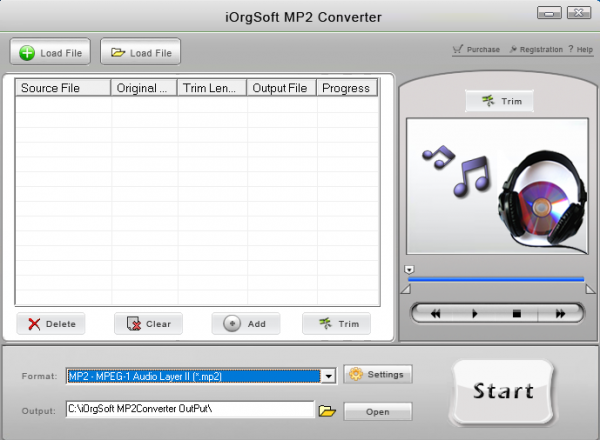Click the playhead position indicator above progress bar
This screenshot has height=440, width=600.
(409, 270)
